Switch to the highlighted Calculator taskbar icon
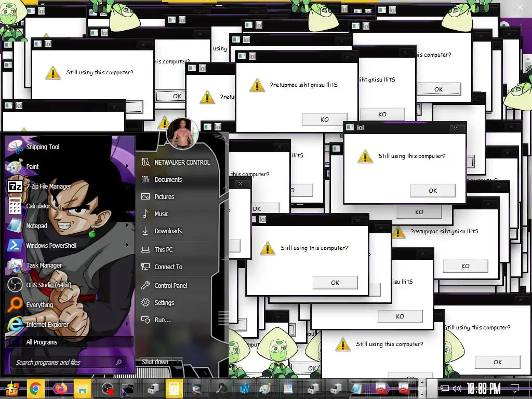This screenshot has height=399, width=532. click(x=174, y=389)
